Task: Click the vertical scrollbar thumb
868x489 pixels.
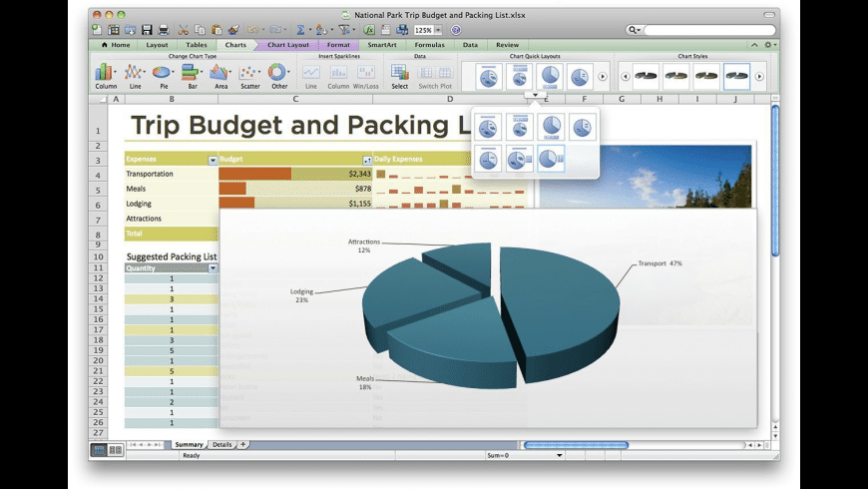Action: [775, 181]
